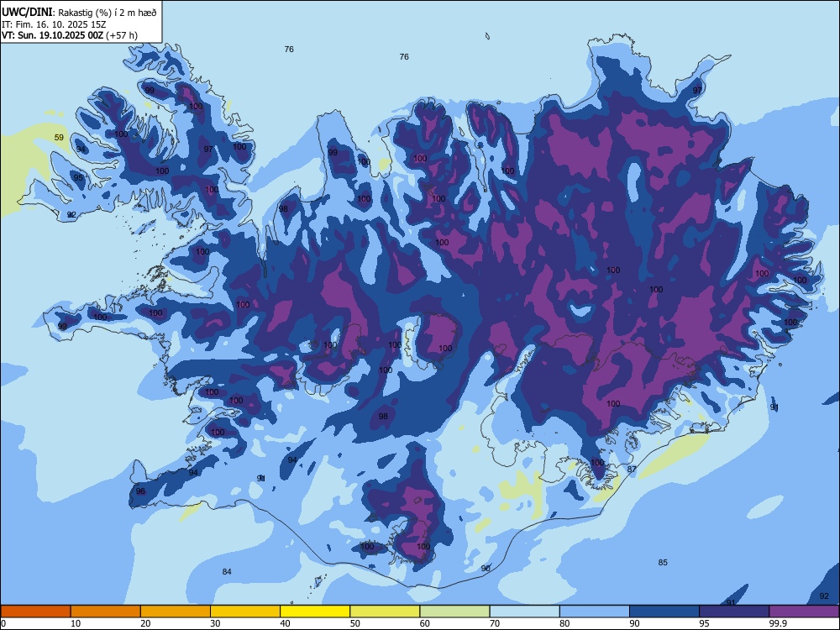Select the humidity value 84 over the sea
Viewport: 840px width, 630px height.
point(227,571)
